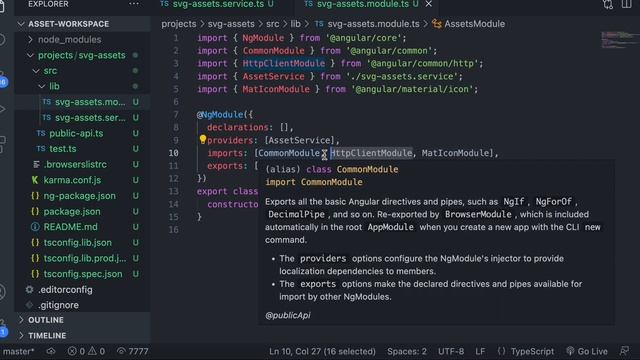The height and width of the screenshot is (360, 640).
Task: Click the master branch indicator in status bar
Action: pyautogui.click(x=18, y=351)
